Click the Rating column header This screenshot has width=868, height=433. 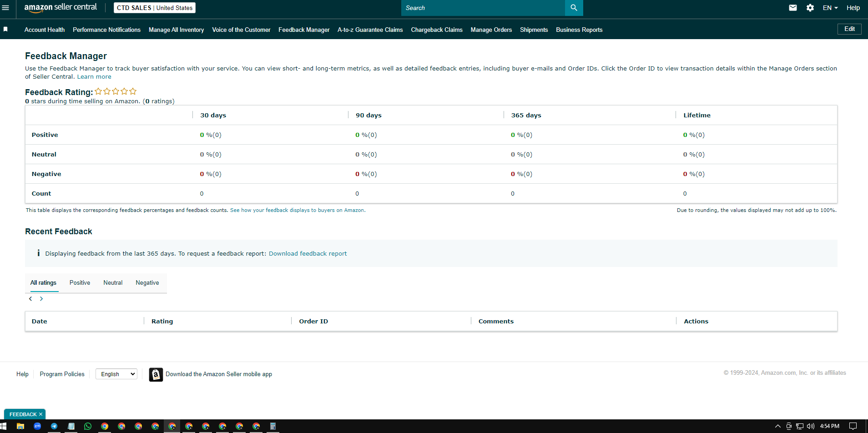(x=162, y=321)
